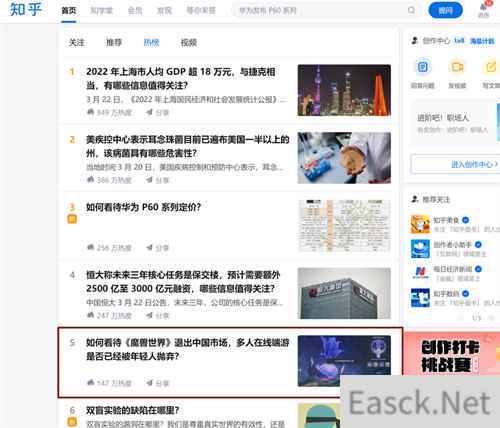The height and width of the screenshot is (428, 500).
Task: Open the 知学堂 nav item
Action: click(102, 11)
